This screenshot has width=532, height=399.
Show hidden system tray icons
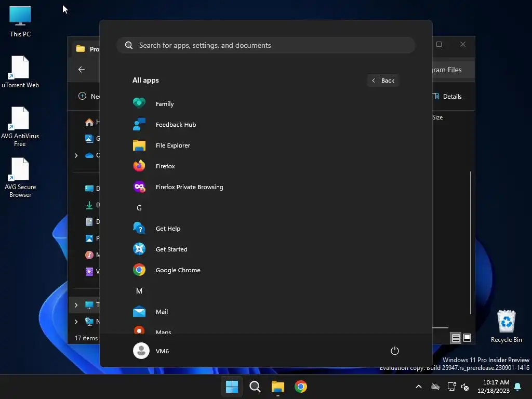click(419, 387)
